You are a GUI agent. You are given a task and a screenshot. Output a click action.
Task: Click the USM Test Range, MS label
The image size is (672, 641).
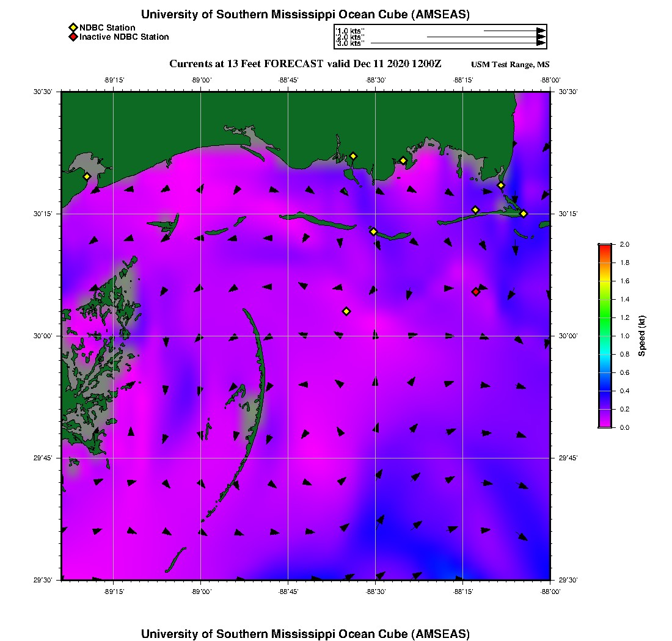click(x=510, y=65)
